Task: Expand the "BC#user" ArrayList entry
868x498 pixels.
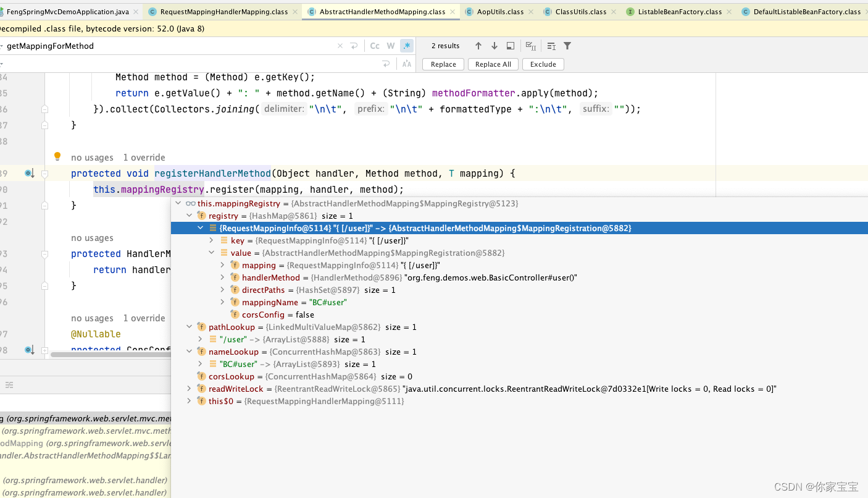Action: [201, 364]
